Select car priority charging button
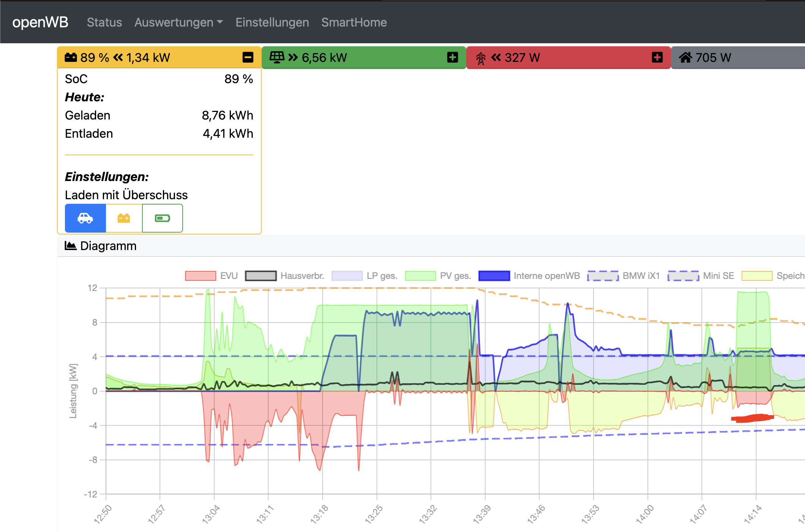The height and width of the screenshot is (532, 805). tap(85, 218)
